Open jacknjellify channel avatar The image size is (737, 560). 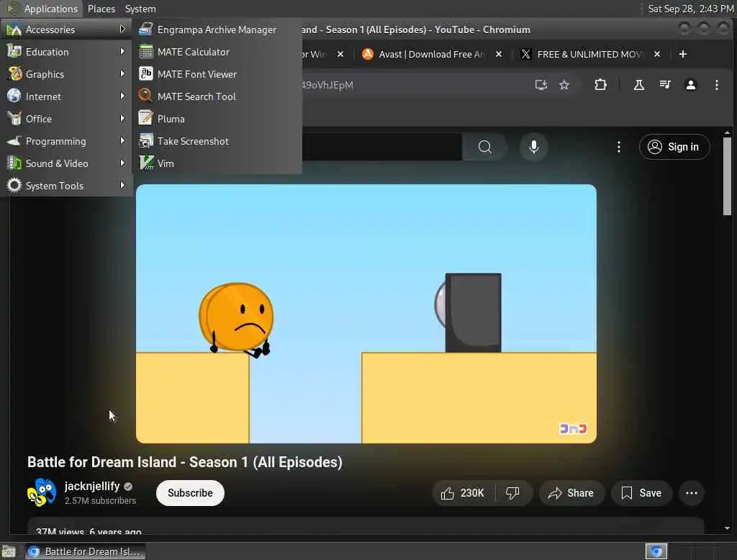[41, 492]
